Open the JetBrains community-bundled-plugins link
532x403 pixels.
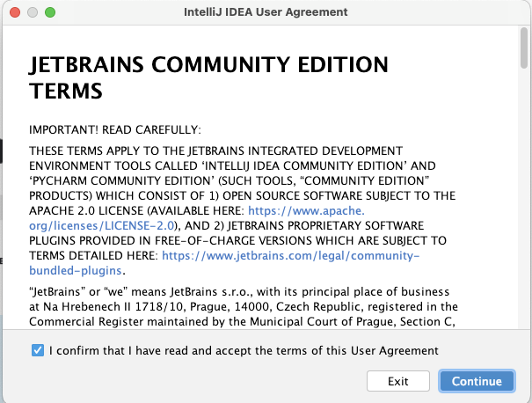(224, 263)
